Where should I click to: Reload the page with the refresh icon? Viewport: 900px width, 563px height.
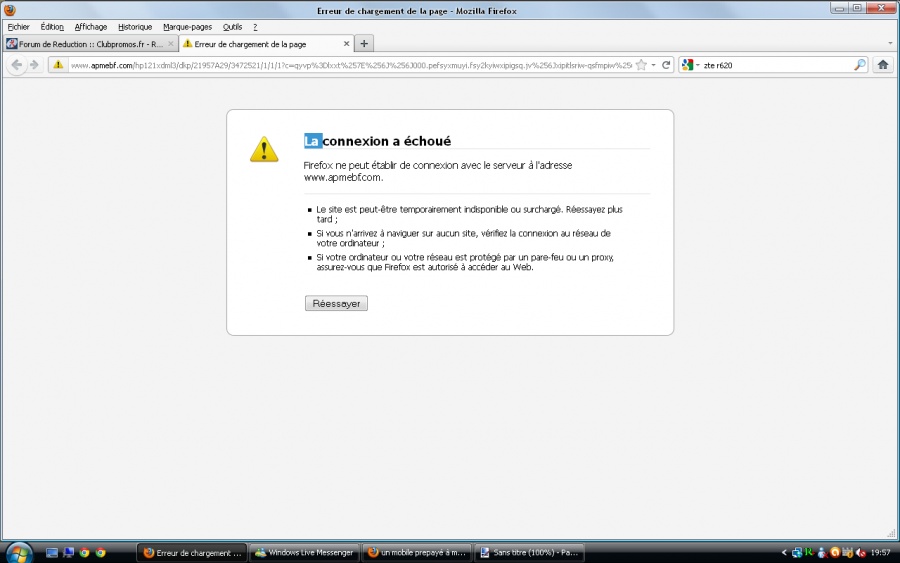pyautogui.click(x=666, y=65)
